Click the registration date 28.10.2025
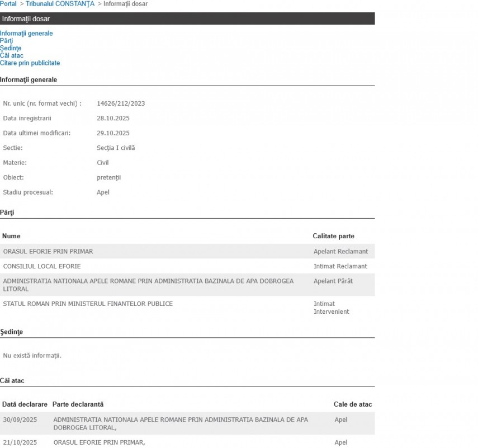Viewport: 478px width, 448px height. click(113, 119)
